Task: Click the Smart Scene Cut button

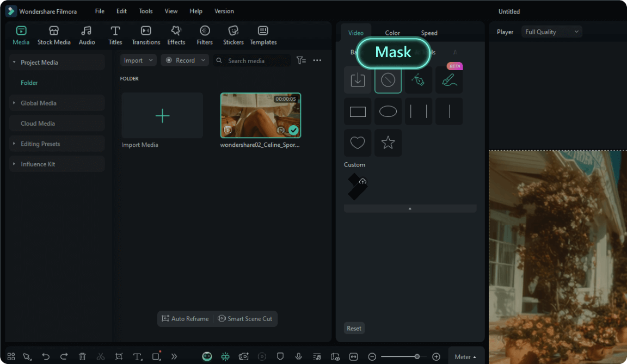Action: tap(245, 319)
